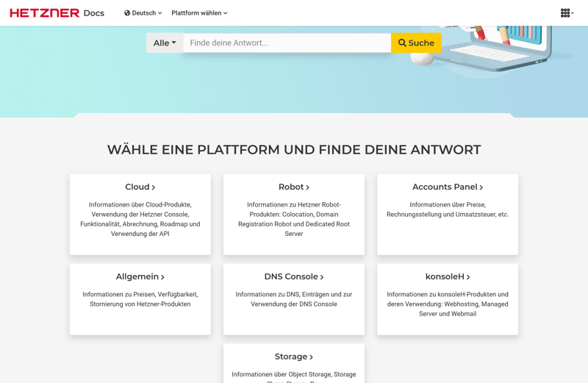Image resolution: width=588 pixels, height=383 pixels.
Task: Open the Allgemein platform heading
Action: [x=137, y=277]
